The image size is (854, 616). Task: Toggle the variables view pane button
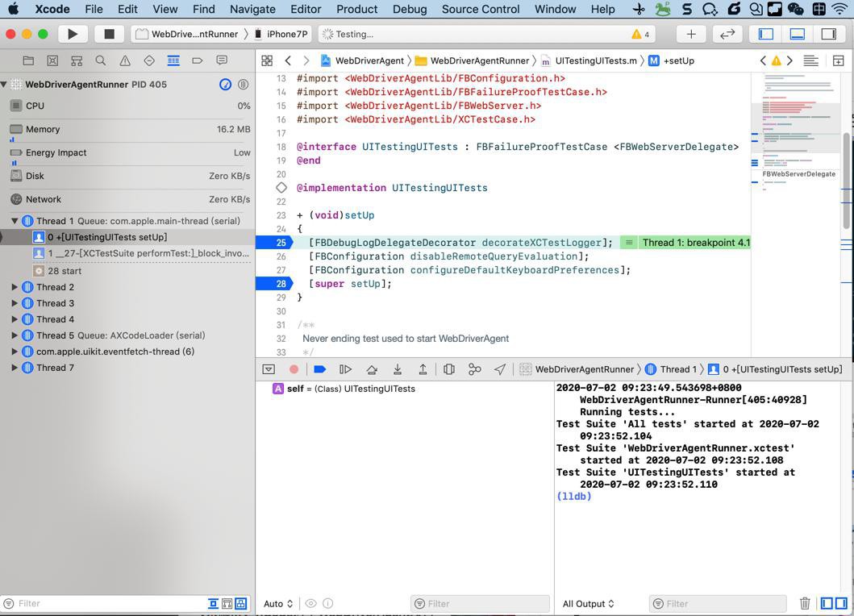827,603
